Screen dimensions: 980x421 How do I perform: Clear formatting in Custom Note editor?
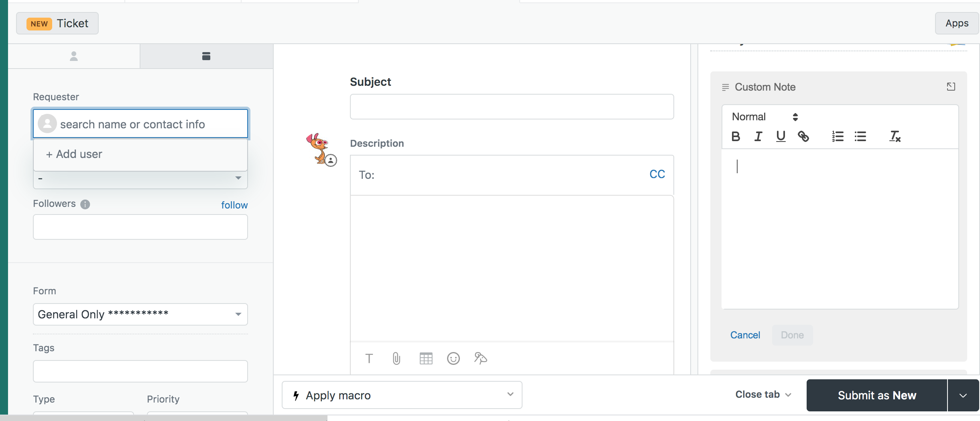895,136
